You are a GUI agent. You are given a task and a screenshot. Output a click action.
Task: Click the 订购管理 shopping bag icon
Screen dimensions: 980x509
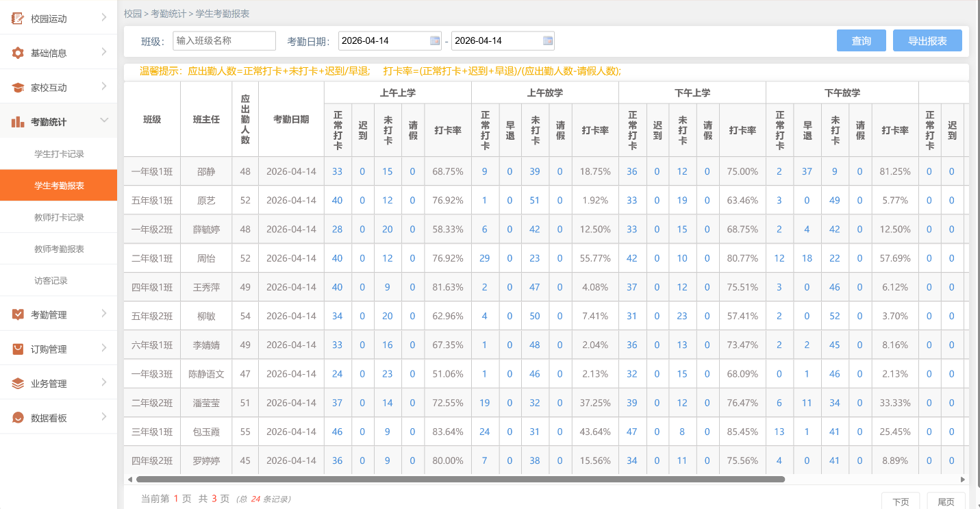tap(18, 349)
